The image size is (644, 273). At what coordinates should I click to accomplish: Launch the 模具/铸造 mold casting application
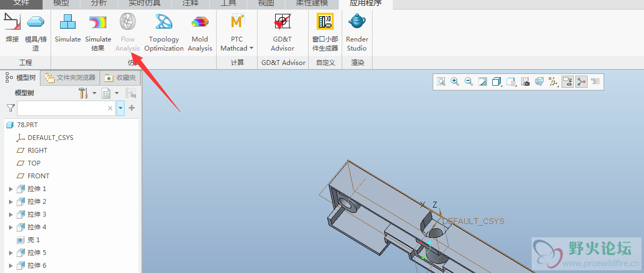[36, 32]
